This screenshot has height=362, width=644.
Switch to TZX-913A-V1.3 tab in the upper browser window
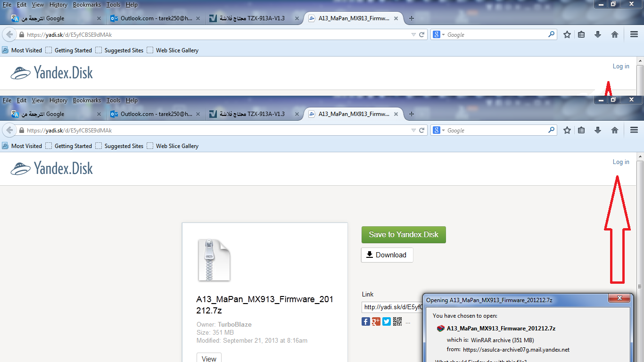(254, 18)
